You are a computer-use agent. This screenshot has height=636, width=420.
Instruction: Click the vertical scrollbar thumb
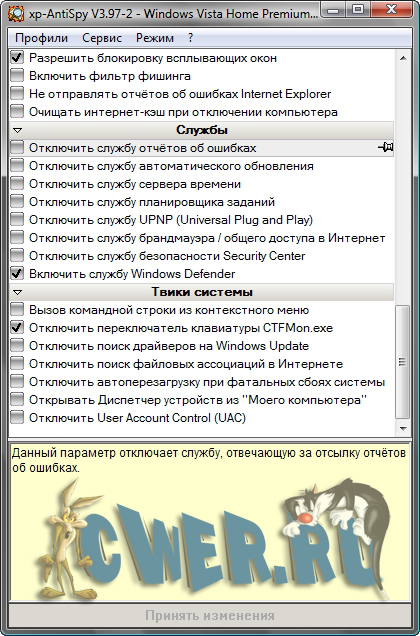click(x=403, y=362)
